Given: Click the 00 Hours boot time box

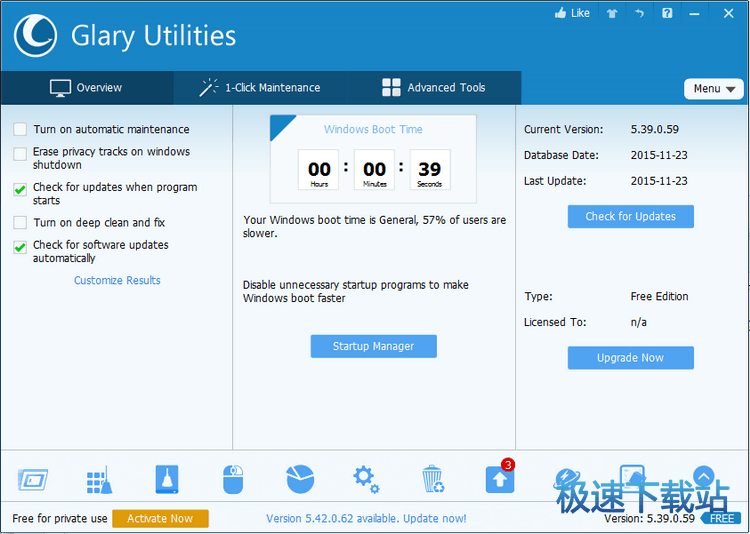Looking at the screenshot, I should tap(319, 170).
